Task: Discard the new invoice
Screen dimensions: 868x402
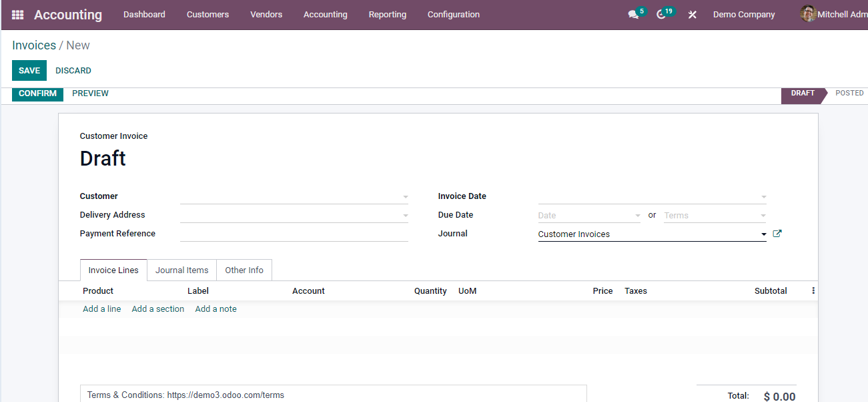Action: [x=73, y=71]
